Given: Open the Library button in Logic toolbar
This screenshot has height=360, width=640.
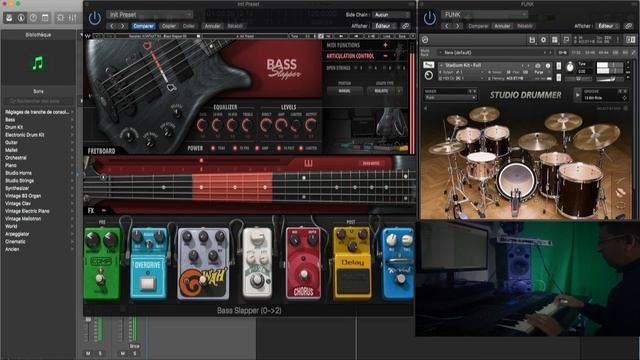Looking at the screenshot, I should click(x=9, y=18).
